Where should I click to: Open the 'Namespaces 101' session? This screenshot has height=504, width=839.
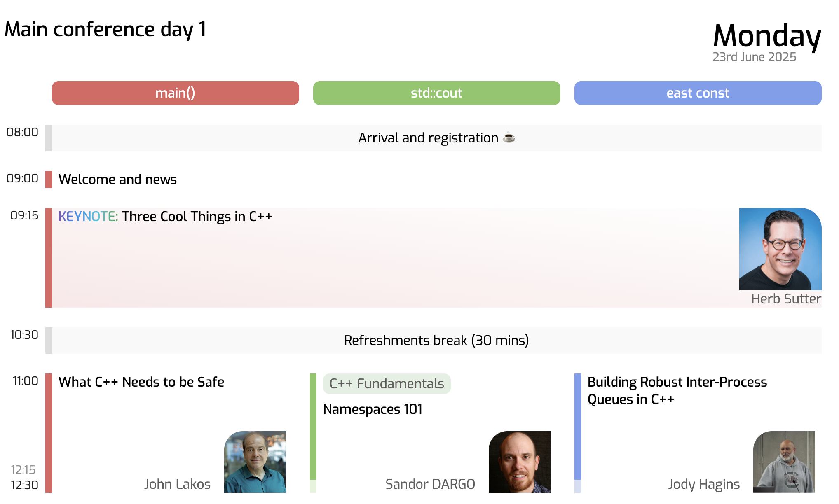[x=373, y=409]
